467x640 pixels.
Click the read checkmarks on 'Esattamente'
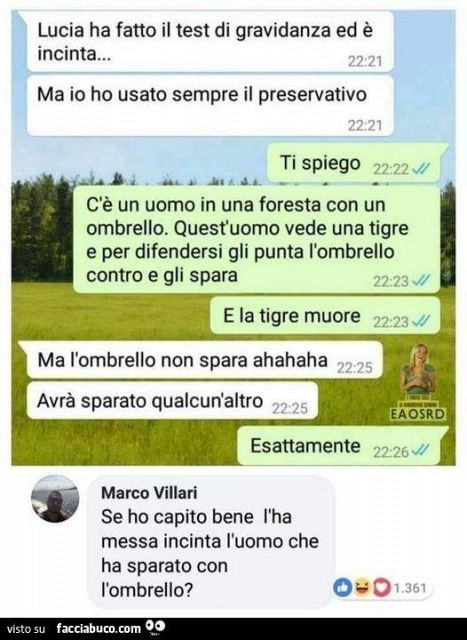tap(420, 451)
